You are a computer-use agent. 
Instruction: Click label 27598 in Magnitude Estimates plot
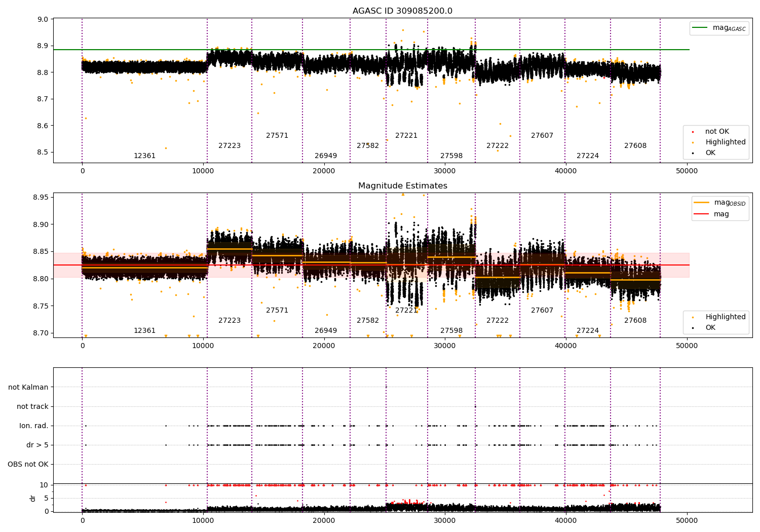click(x=451, y=331)
